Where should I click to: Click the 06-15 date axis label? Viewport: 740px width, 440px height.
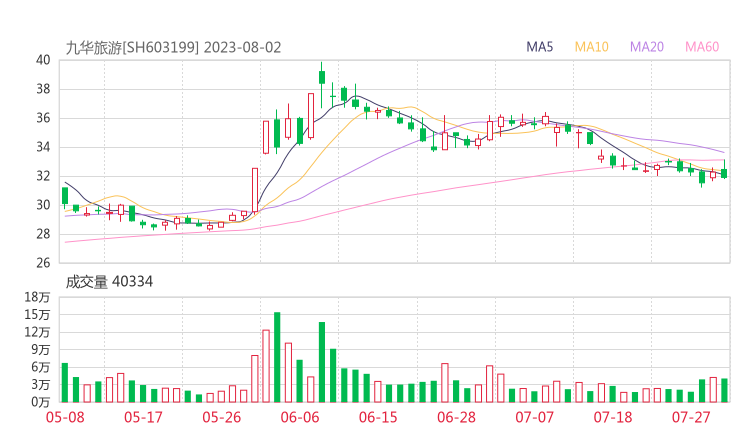tap(378, 417)
